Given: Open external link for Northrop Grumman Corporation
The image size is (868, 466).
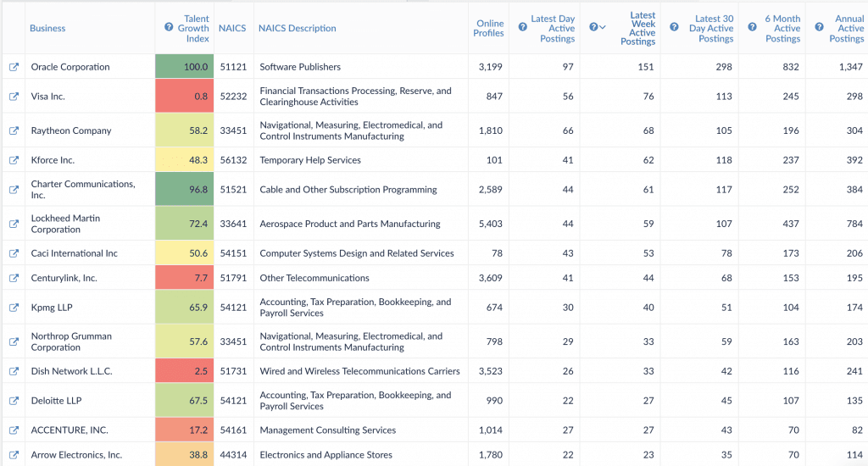Looking at the screenshot, I should click(x=14, y=341).
